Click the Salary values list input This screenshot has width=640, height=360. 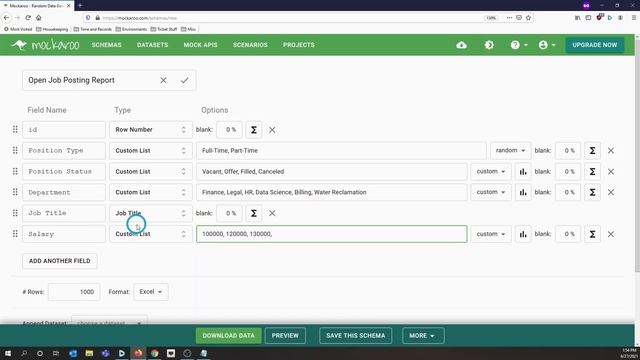[x=331, y=234]
